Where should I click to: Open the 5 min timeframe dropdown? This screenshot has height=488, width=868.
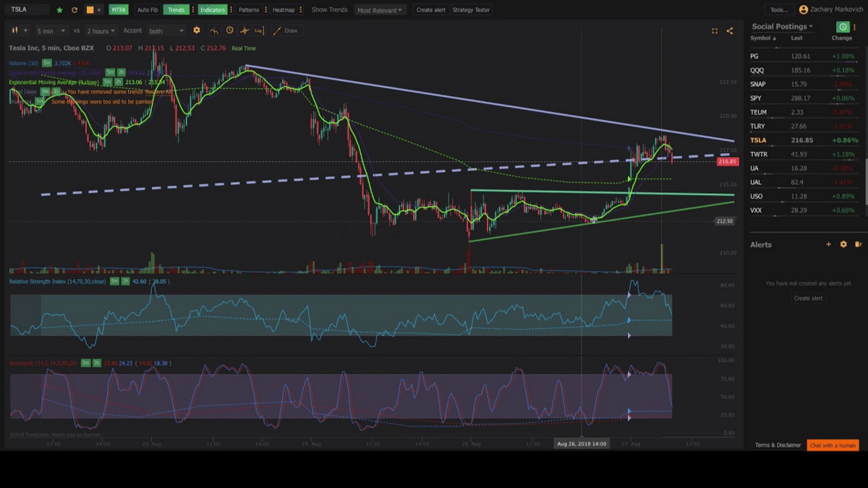pos(50,31)
